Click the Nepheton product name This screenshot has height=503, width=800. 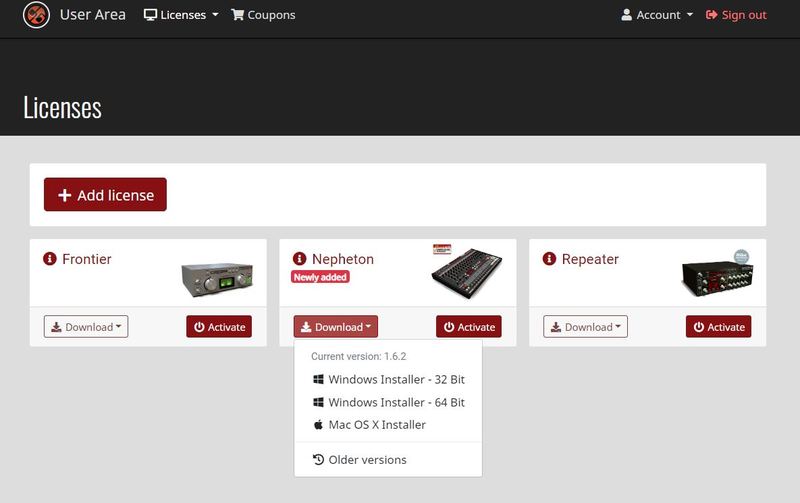[x=343, y=259]
